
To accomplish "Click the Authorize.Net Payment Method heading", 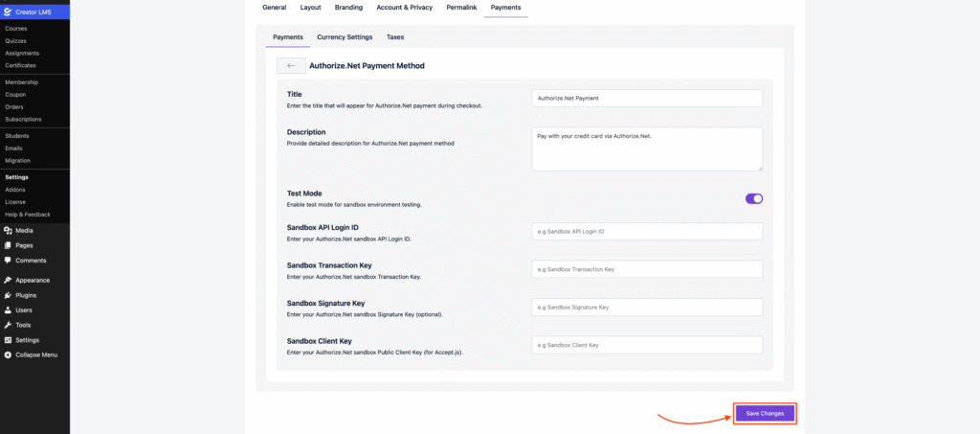I will coord(367,66).
